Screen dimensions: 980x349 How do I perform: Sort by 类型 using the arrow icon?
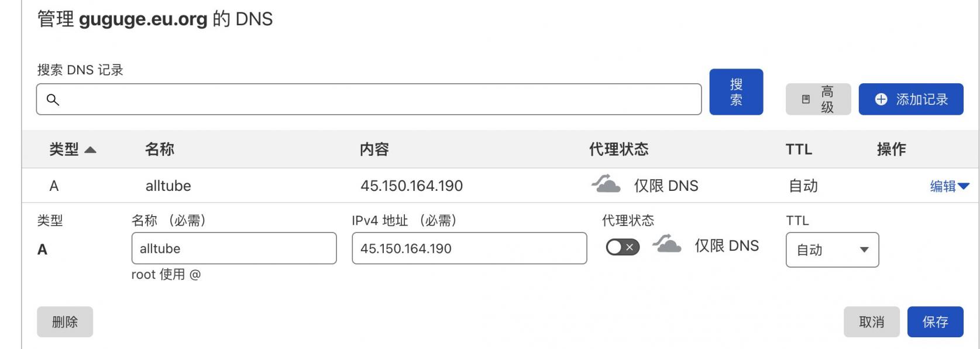(90, 150)
